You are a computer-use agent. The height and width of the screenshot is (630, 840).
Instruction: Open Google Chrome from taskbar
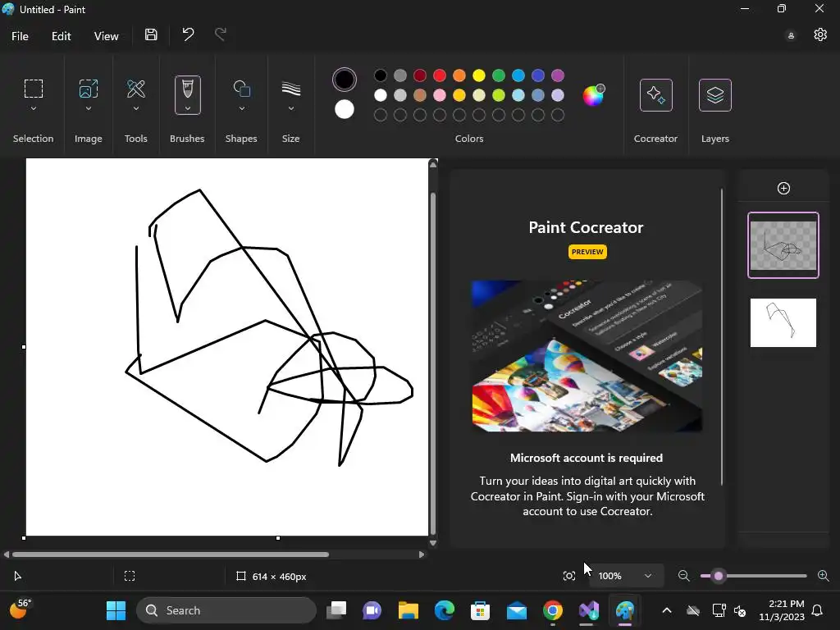point(553,610)
